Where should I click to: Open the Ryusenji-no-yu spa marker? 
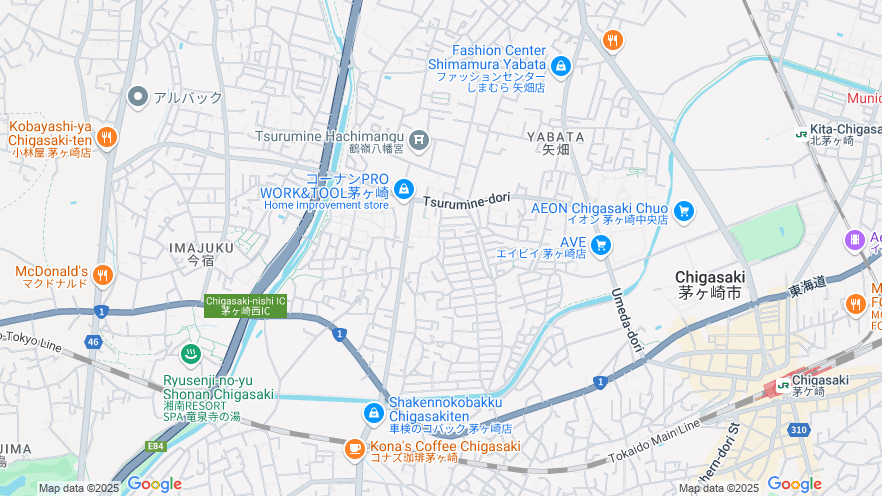point(191,354)
